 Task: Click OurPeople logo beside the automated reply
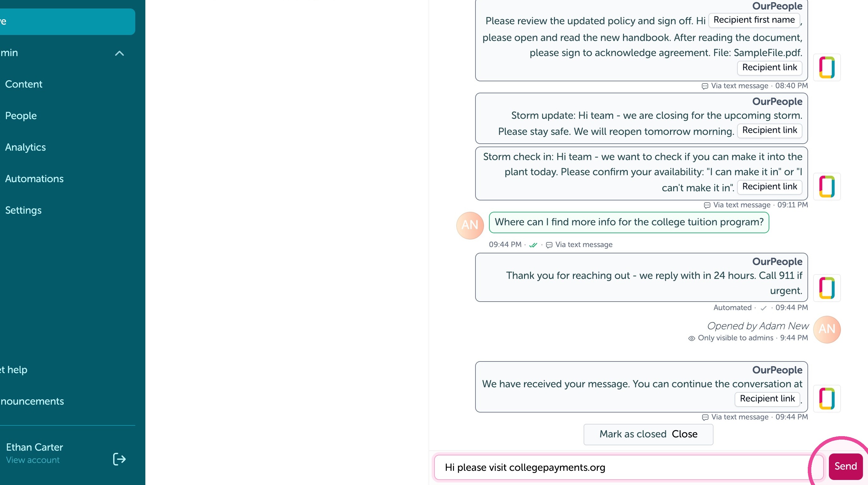(827, 288)
